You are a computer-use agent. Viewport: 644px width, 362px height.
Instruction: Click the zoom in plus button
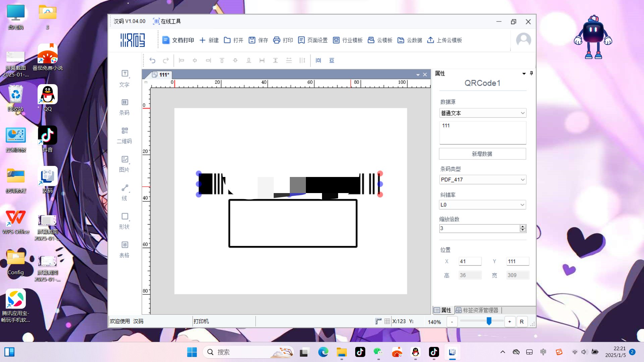(509, 322)
